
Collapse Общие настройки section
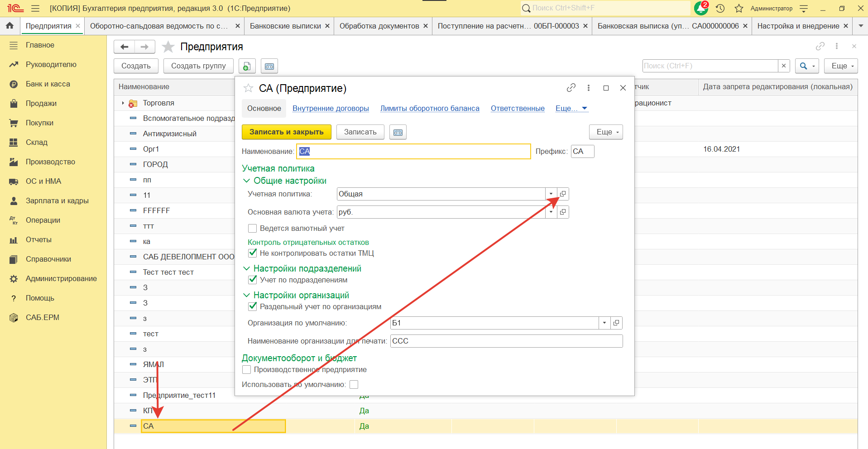click(x=247, y=181)
